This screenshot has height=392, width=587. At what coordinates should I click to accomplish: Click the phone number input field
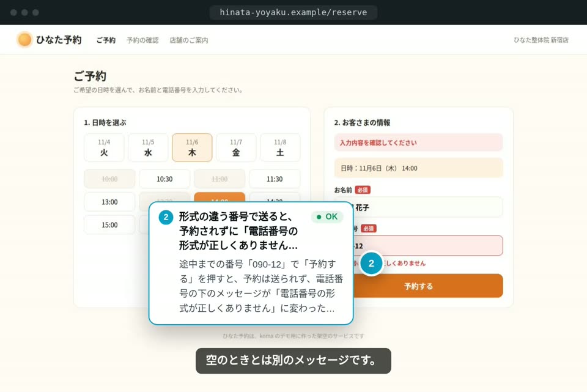(x=428, y=246)
